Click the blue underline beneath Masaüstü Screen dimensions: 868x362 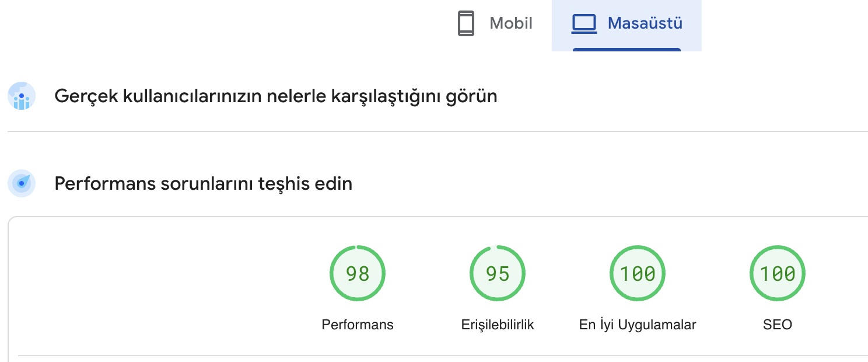626,50
